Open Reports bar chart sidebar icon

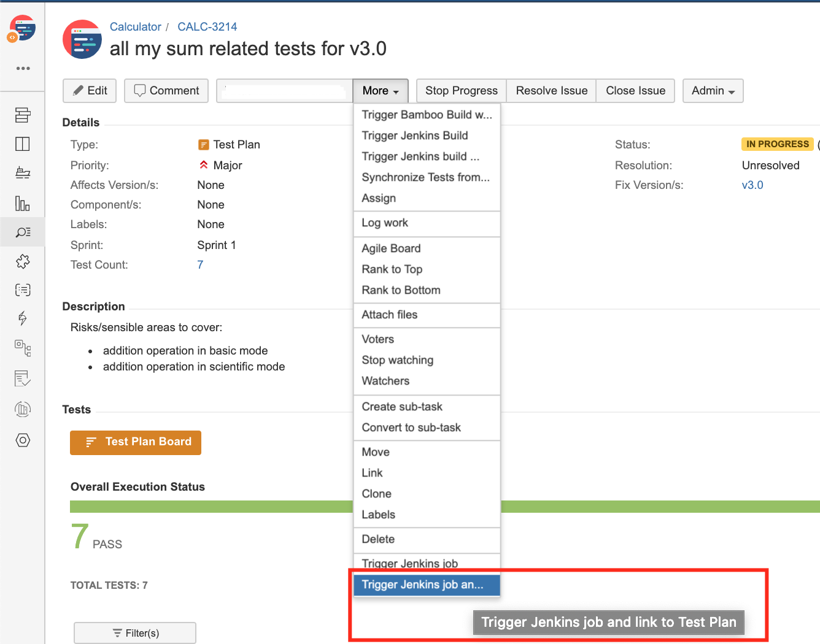[x=23, y=203]
